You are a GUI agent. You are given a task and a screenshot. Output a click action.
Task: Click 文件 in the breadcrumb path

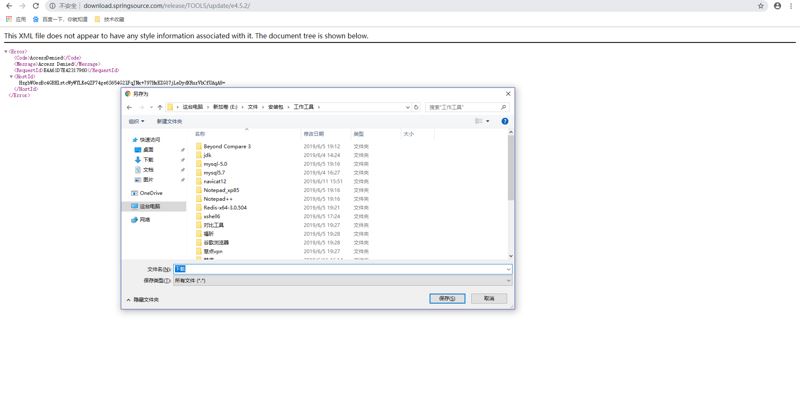[253, 107]
